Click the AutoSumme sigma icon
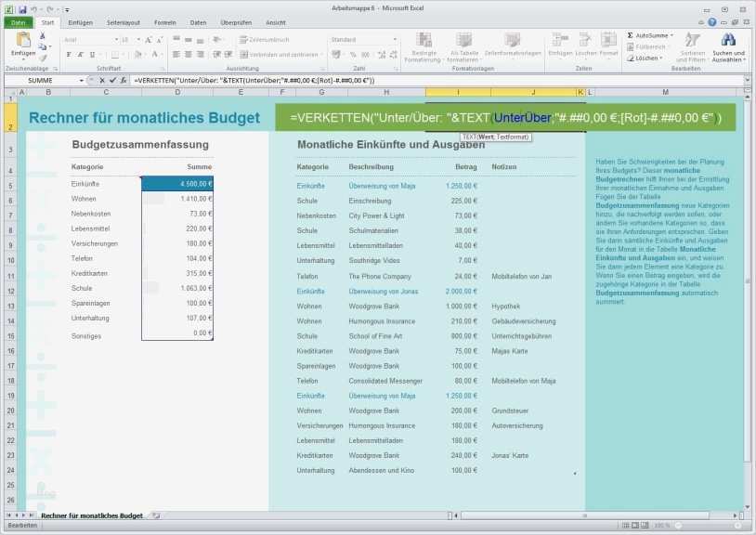This screenshot has width=756, height=535. 631,35
